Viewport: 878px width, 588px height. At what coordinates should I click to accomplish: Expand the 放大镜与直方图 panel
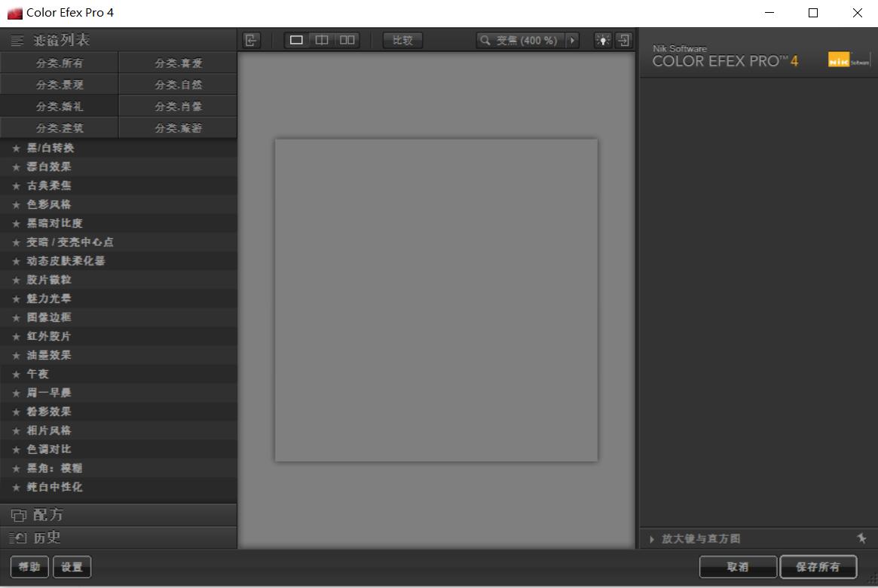click(652, 539)
